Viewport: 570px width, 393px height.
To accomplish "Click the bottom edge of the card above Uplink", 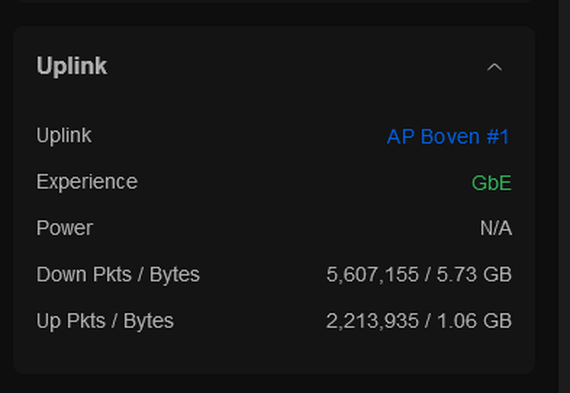I will (274, 1).
